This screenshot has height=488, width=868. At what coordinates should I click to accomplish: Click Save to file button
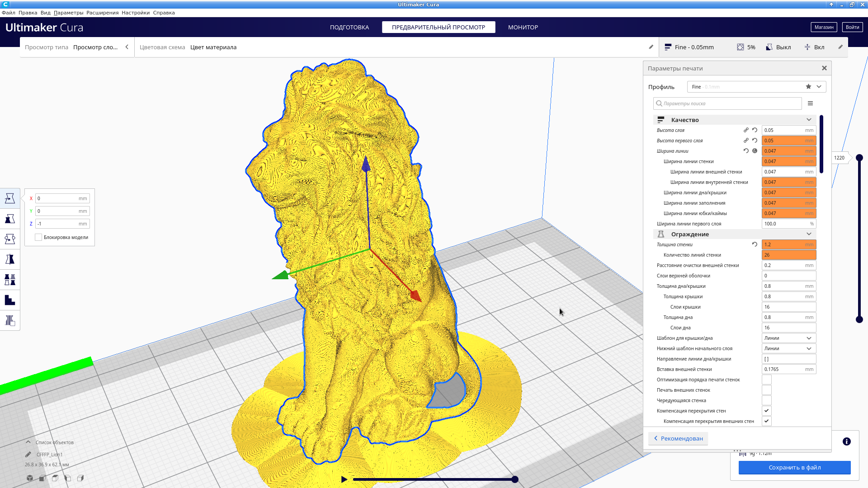point(794,467)
